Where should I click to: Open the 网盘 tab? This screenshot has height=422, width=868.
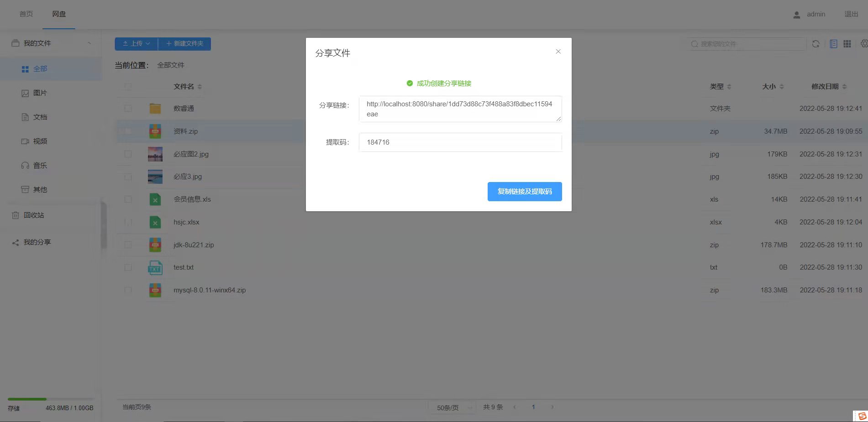(x=59, y=14)
